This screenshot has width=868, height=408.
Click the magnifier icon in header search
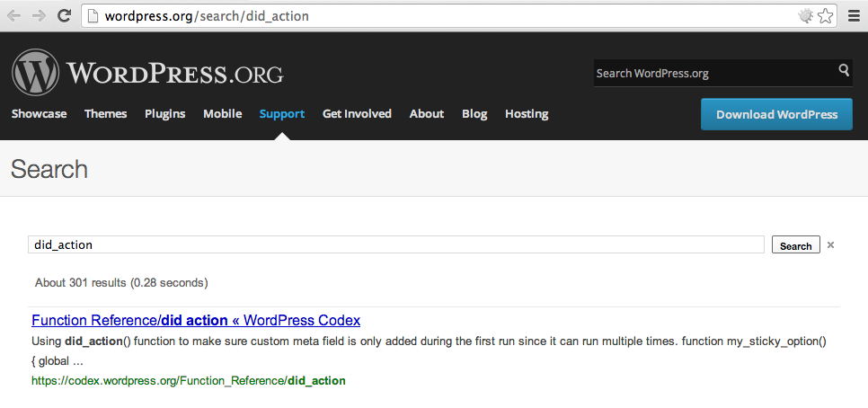pyautogui.click(x=844, y=70)
